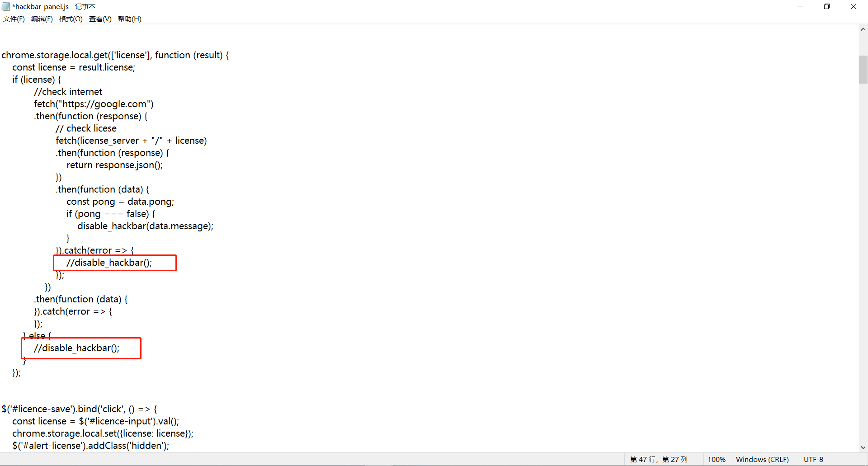The height and width of the screenshot is (466, 868).
Task: Click the return response.json(); line
Action: [x=114, y=165]
